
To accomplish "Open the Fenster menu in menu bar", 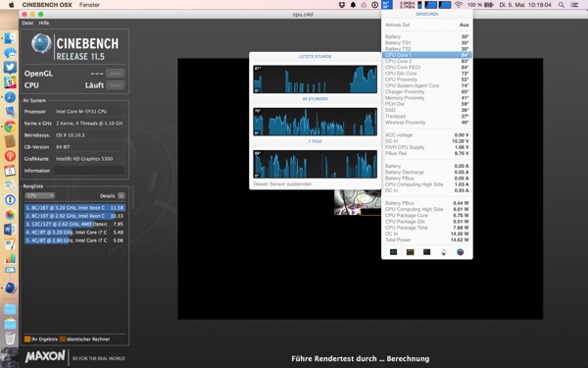I will [89, 5].
